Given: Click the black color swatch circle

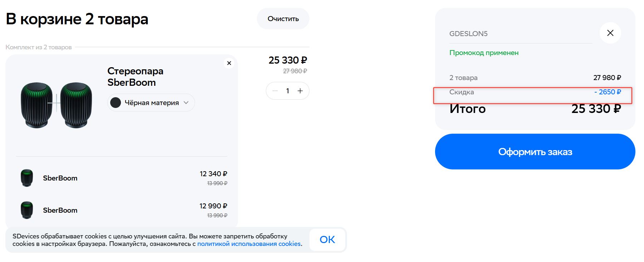Looking at the screenshot, I should coord(116,103).
